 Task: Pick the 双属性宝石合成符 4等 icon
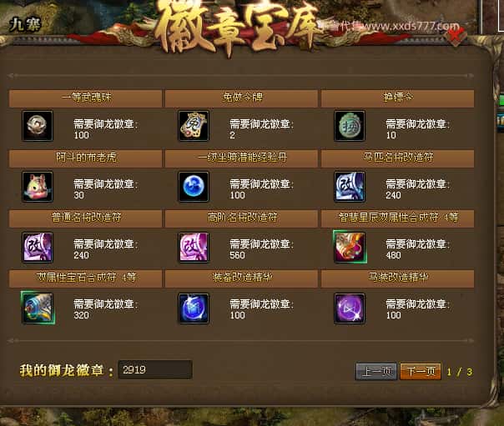(x=38, y=308)
